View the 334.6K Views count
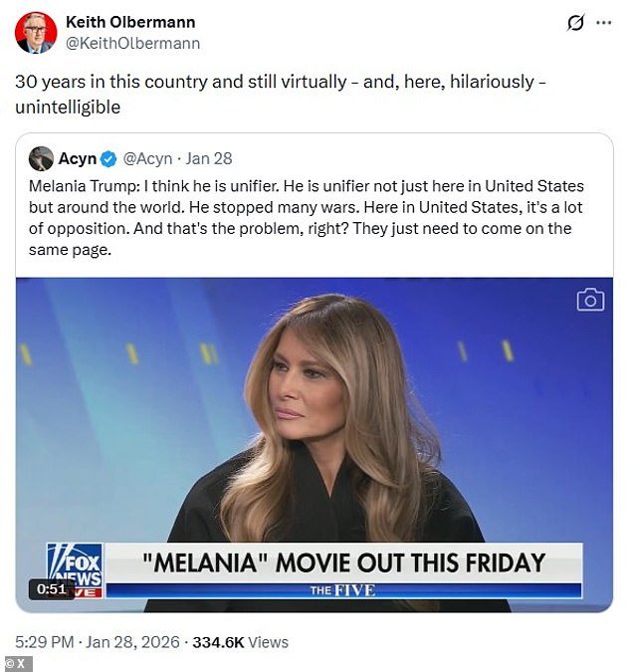631x672 pixels. coord(239,642)
